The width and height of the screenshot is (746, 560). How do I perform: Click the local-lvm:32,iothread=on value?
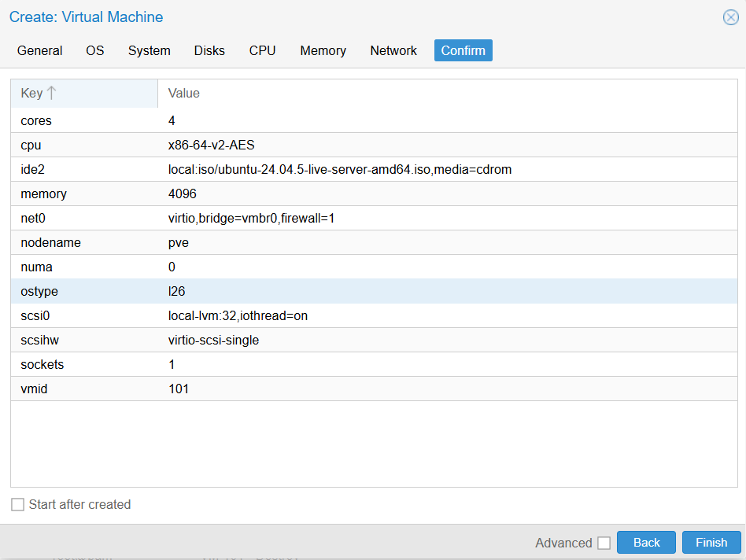(238, 315)
